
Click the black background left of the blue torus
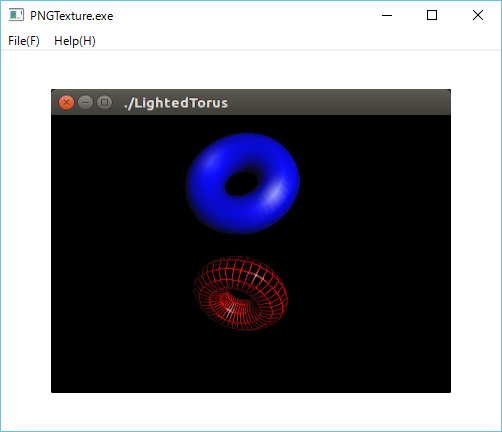pyautogui.click(x=117, y=183)
